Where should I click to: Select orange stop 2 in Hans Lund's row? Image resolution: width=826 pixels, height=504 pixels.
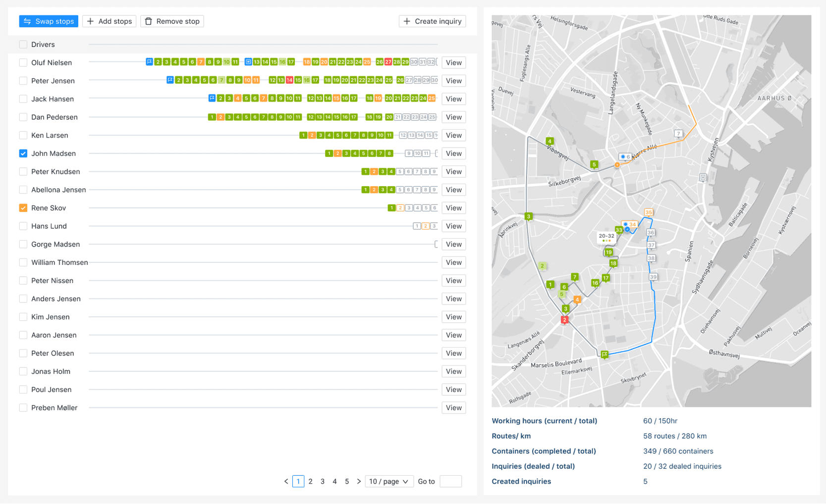(x=425, y=226)
